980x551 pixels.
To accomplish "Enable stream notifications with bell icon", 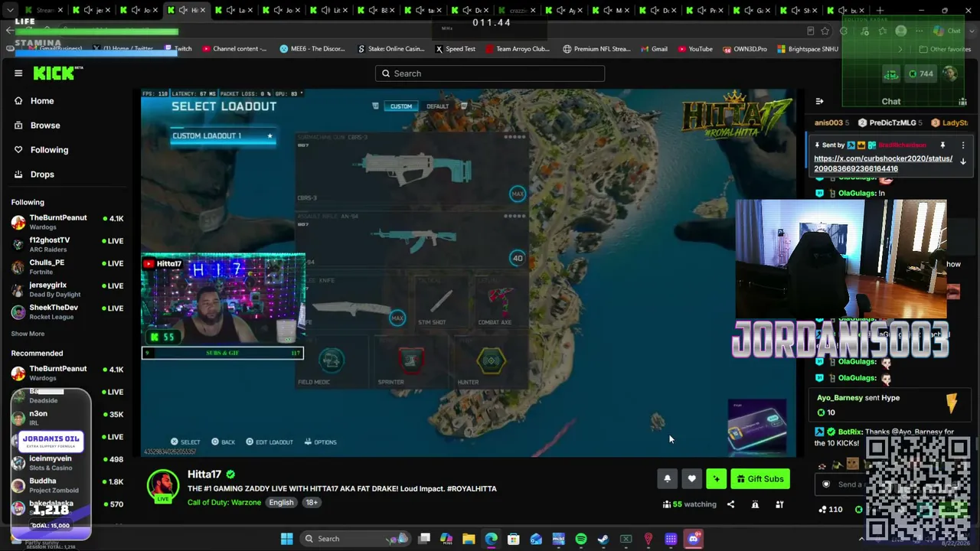I will point(667,479).
